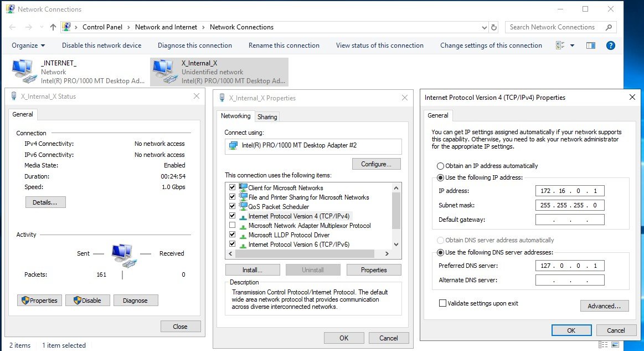Click Diagnose button in Status window
This screenshot has width=644, height=351.
[136, 301]
